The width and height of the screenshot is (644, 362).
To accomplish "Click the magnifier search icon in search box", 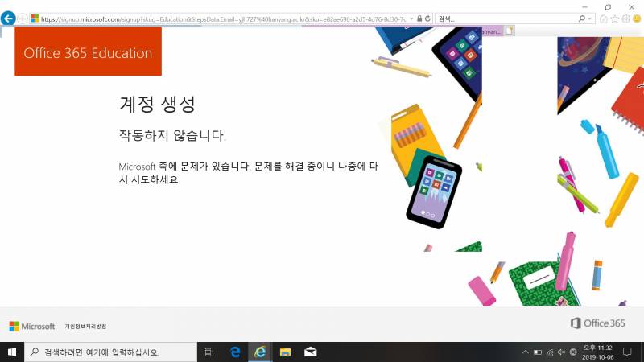I will pyautogui.click(x=581, y=19).
